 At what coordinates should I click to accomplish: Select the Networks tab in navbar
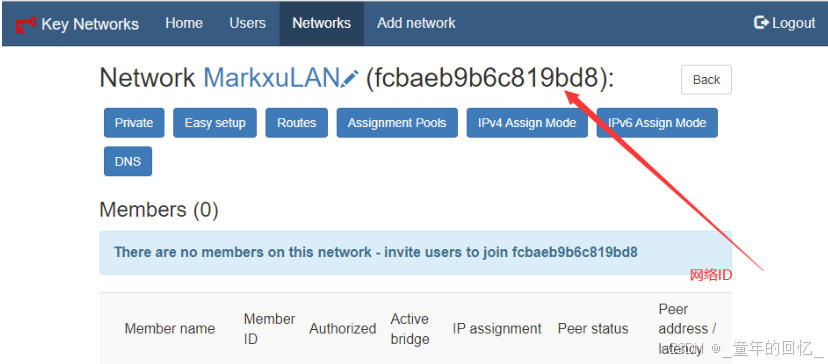point(322,23)
